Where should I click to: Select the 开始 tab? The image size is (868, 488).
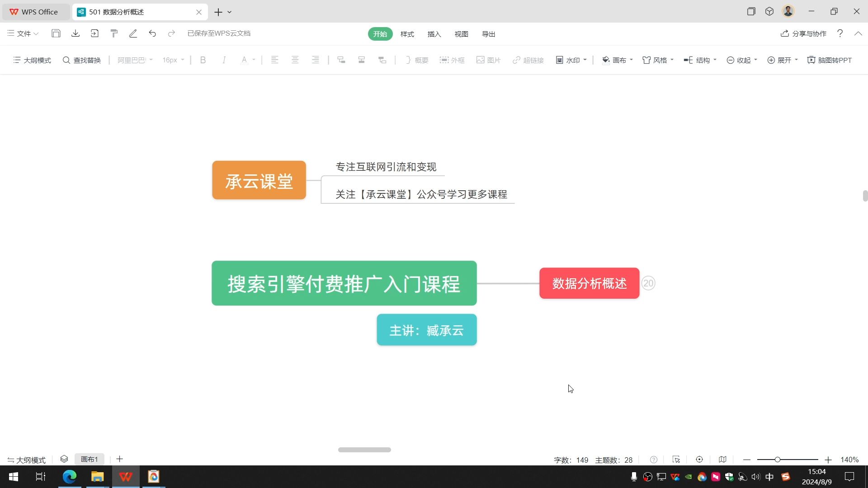click(380, 34)
